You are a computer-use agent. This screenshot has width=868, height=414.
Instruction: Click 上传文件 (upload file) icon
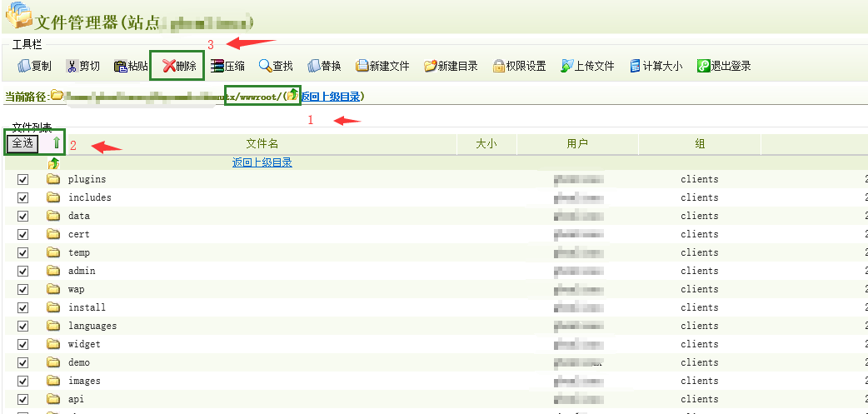point(567,66)
